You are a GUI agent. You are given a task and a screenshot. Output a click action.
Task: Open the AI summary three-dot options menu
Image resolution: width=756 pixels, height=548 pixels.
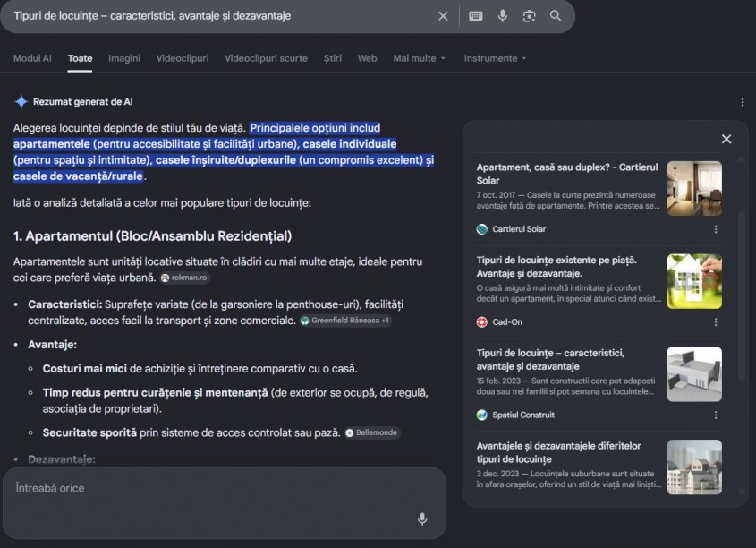(742, 102)
